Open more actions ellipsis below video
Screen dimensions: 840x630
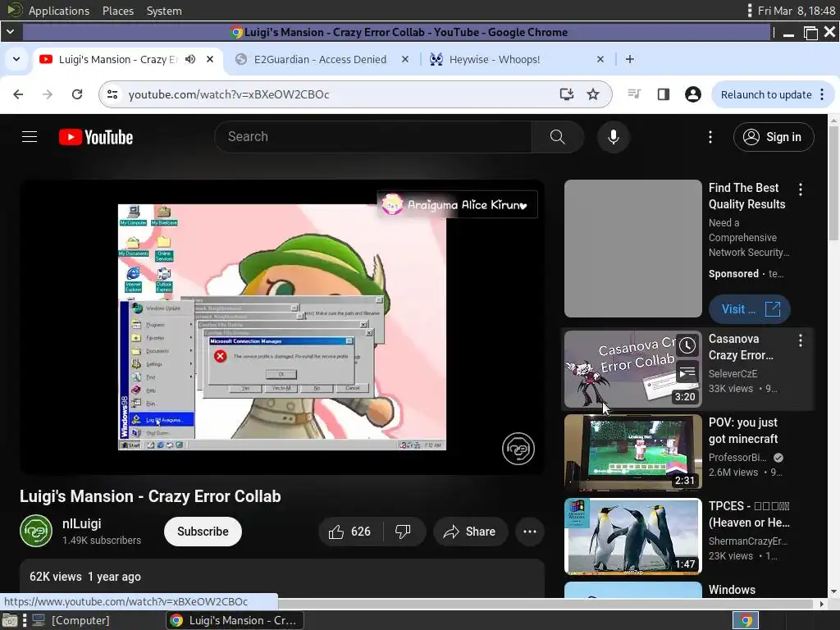(530, 532)
